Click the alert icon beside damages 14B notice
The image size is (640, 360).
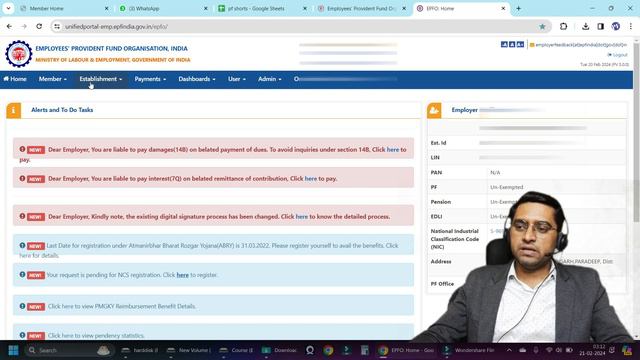point(22,149)
